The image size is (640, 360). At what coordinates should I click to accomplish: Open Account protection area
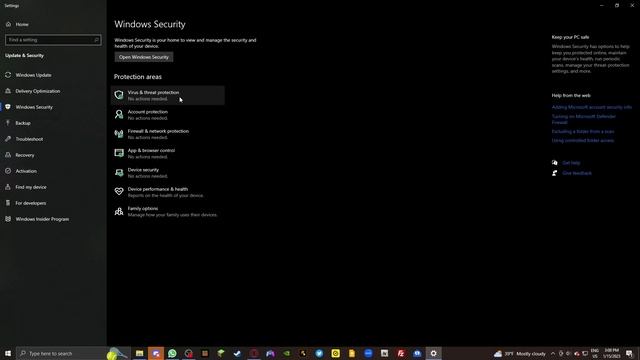tap(168, 115)
